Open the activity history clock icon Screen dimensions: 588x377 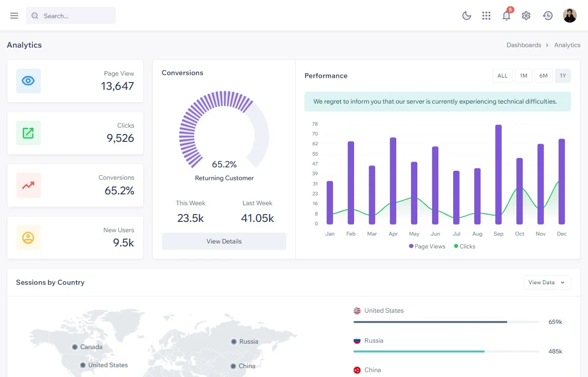tap(547, 15)
